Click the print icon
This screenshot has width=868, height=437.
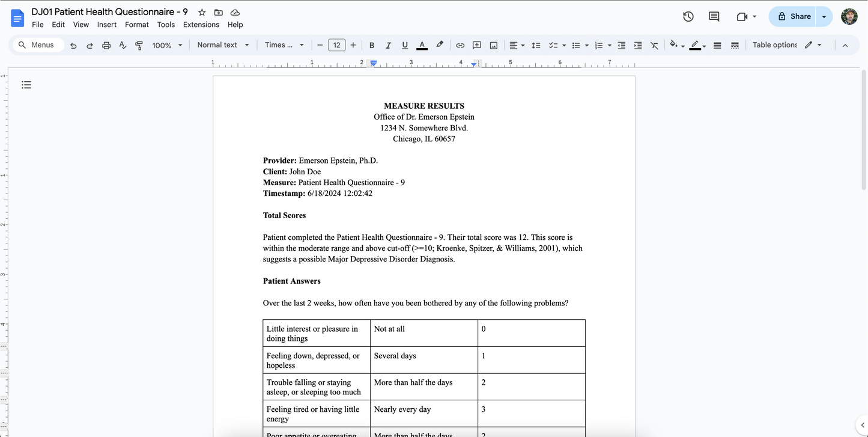click(106, 45)
